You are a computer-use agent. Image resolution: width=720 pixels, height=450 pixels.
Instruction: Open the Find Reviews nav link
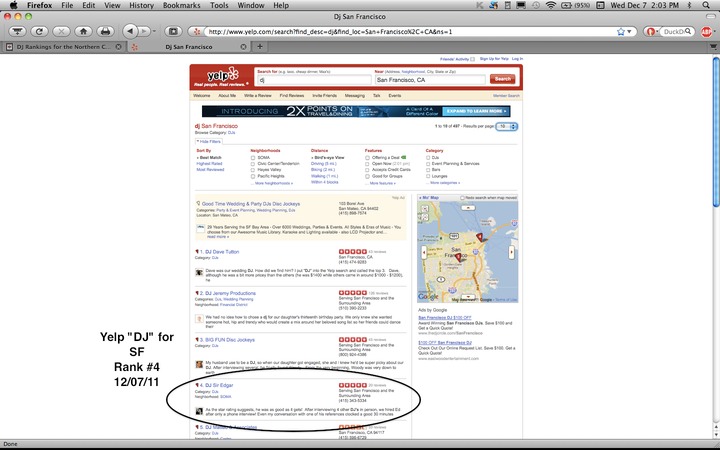(292, 96)
